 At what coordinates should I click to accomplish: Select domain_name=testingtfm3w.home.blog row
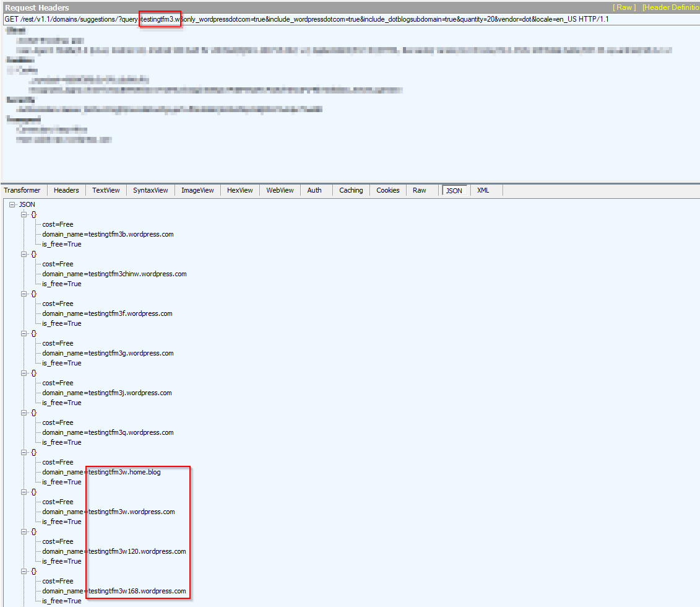[102, 472]
